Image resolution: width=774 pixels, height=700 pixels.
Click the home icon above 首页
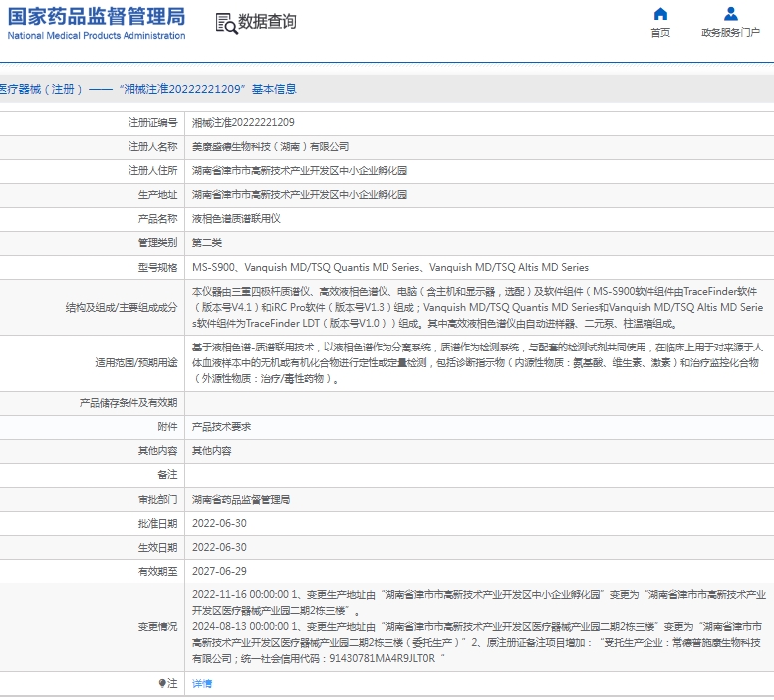click(660, 14)
